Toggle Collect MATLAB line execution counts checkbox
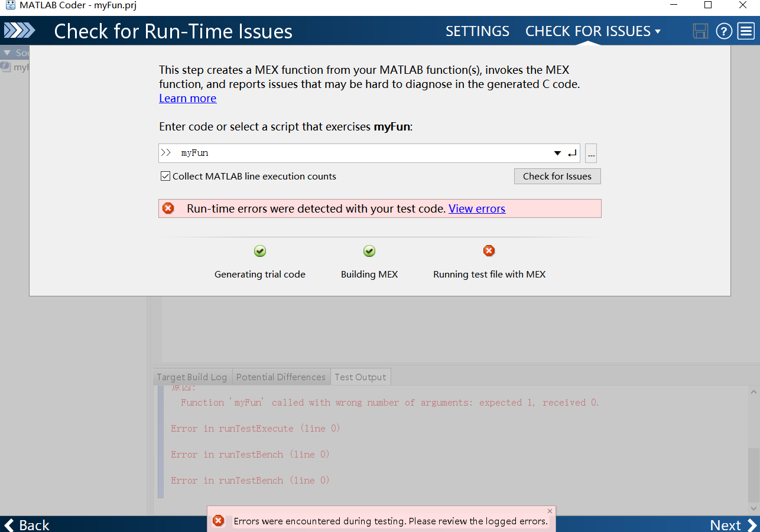Image resolution: width=760 pixels, height=532 pixels. point(165,176)
